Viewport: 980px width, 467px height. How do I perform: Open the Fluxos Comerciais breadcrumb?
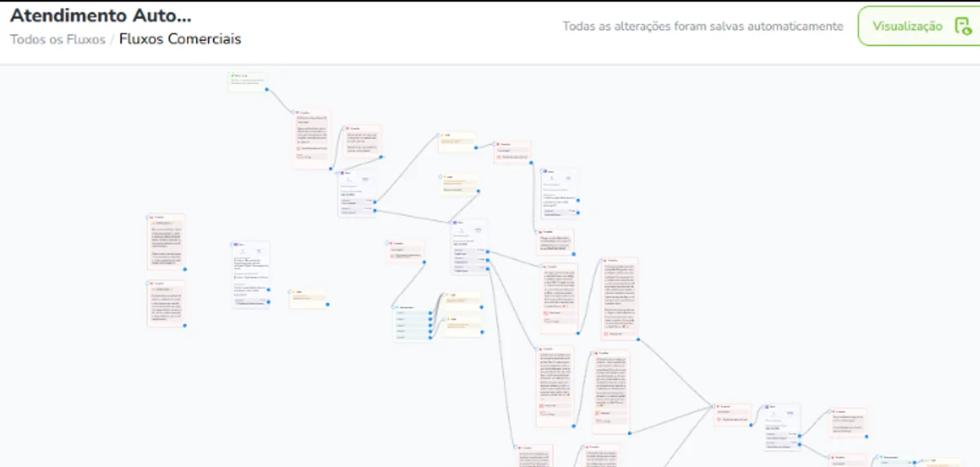pyautogui.click(x=180, y=38)
